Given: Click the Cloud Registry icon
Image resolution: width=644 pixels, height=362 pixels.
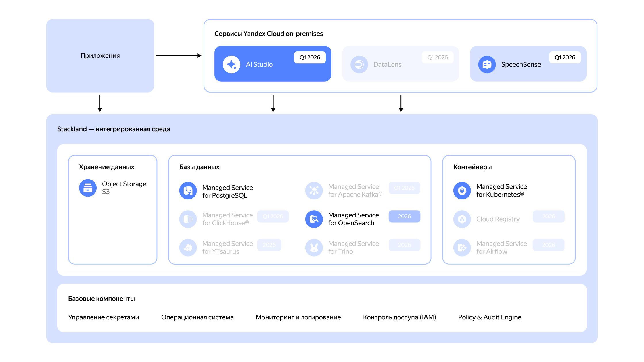Looking at the screenshot, I should 462,219.
